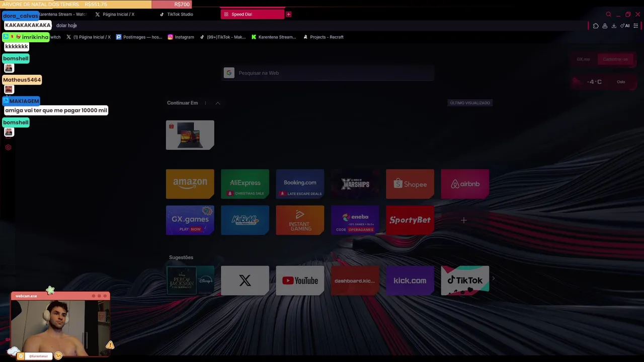
Task: Open the Shopee speed dial tile
Action: pos(410,184)
